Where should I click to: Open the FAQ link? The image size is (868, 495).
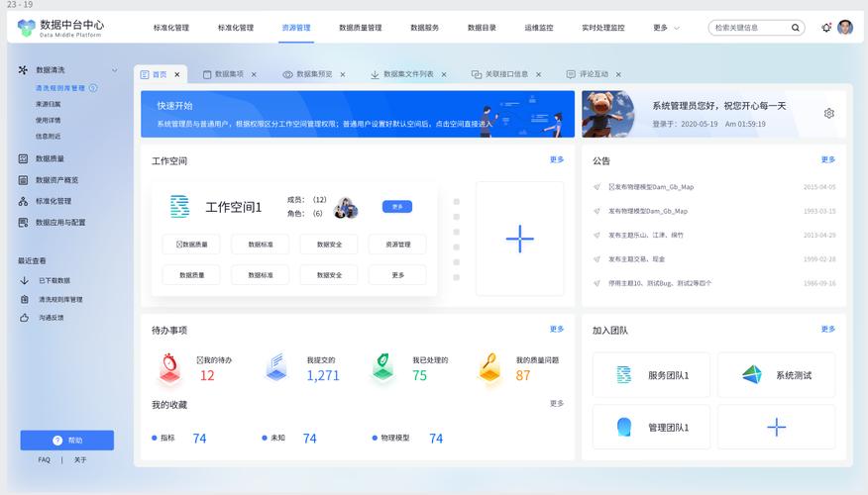tap(45, 460)
